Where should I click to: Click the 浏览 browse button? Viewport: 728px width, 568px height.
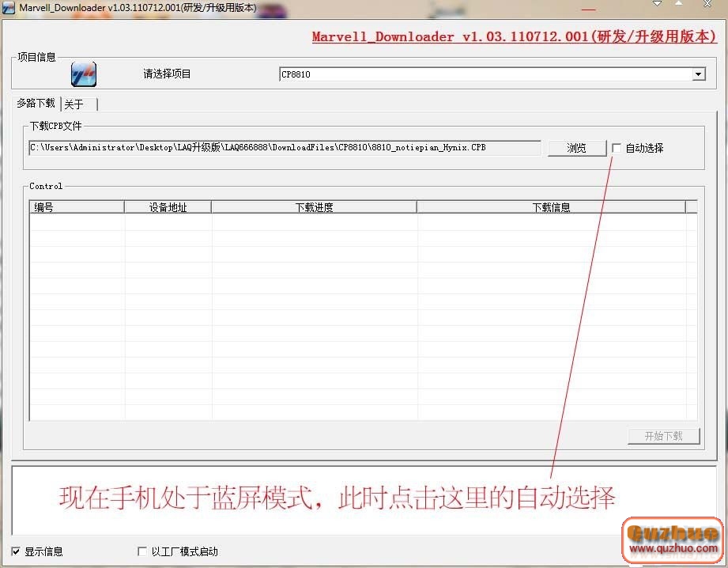pyautogui.click(x=577, y=148)
